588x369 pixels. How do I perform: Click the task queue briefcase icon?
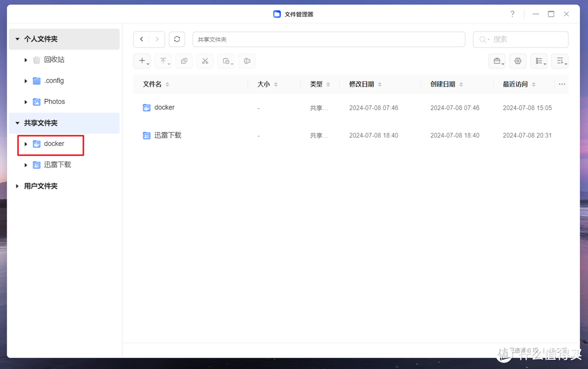tap(497, 61)
